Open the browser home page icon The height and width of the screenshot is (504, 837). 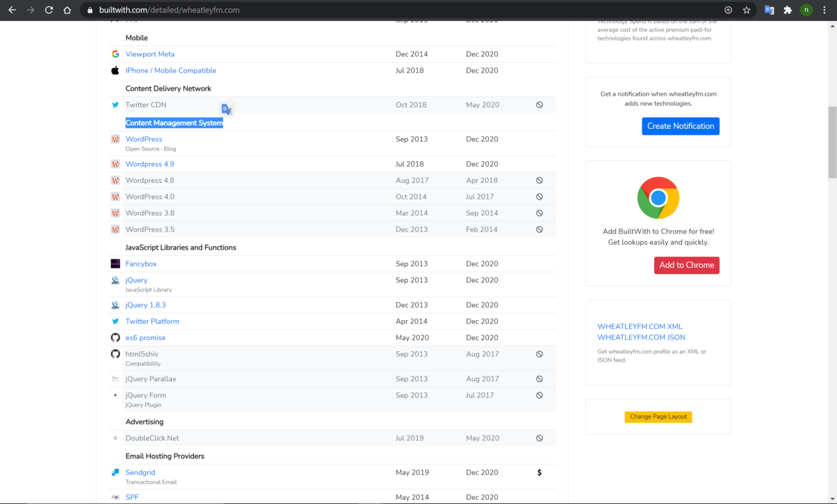(67, 10)
